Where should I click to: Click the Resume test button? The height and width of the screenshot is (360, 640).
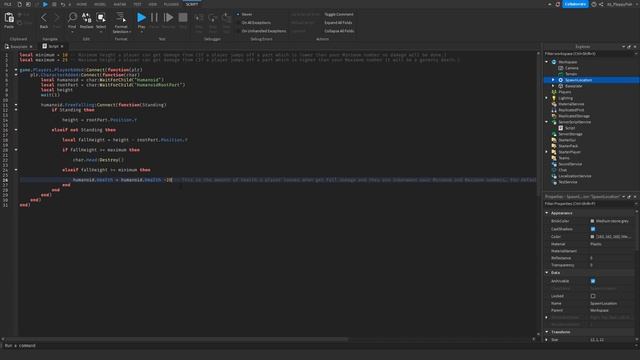click(168, 17)
